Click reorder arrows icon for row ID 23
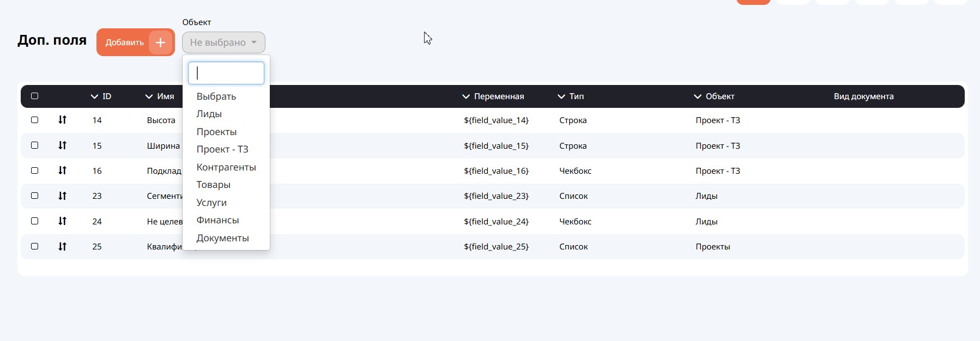The width and height of the screenshot is (980, 341). tap(62, 196)
